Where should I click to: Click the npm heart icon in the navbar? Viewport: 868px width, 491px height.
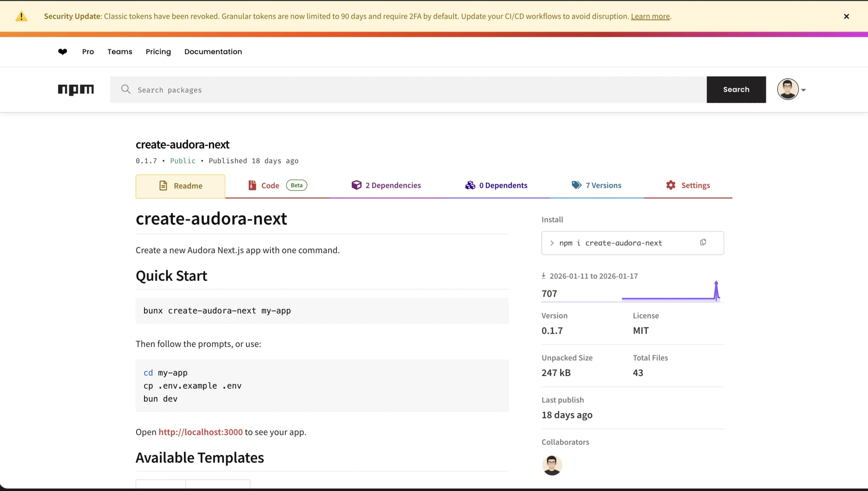pyautogui.click(x=62, y=51)
